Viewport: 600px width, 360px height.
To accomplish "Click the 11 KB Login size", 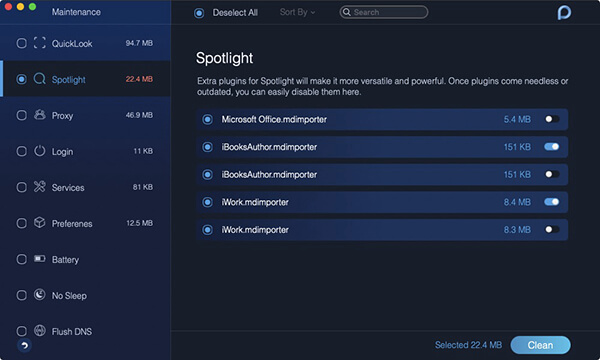I will [x=143, y=151].
